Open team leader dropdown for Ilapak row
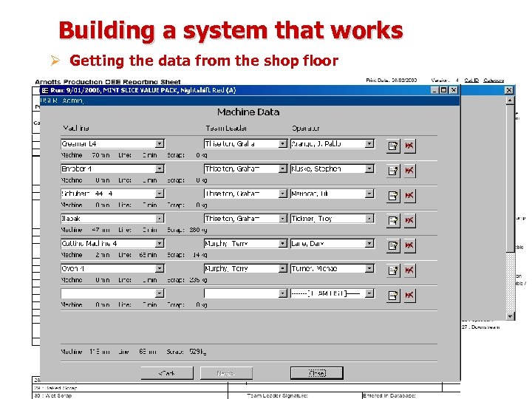Viewport: 532px width, 399px height. tap(282, 219)
